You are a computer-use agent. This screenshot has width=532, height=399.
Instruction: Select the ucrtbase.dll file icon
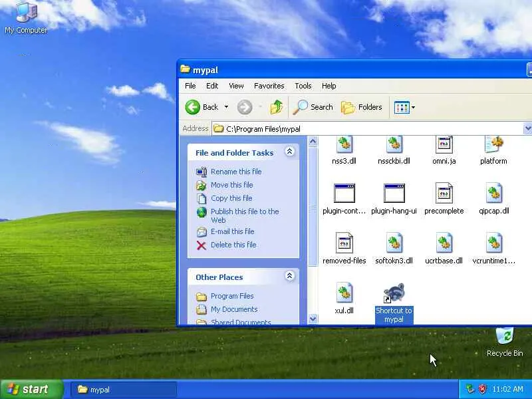444,243
